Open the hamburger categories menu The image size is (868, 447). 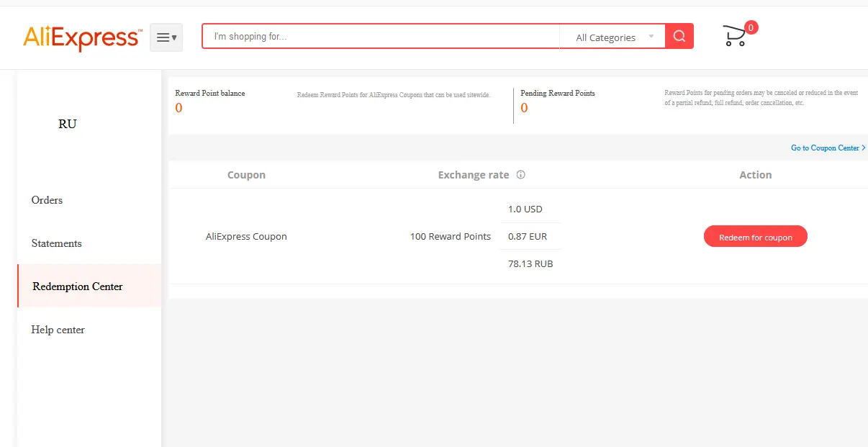point(166,37)
